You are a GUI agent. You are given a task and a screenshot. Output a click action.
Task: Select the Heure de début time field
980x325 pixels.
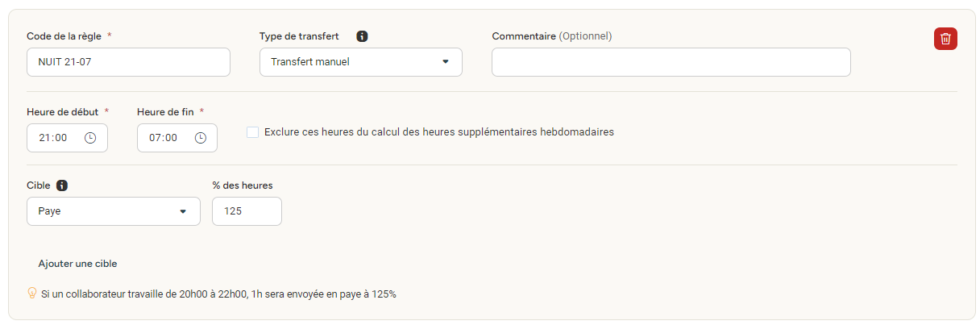67,138
